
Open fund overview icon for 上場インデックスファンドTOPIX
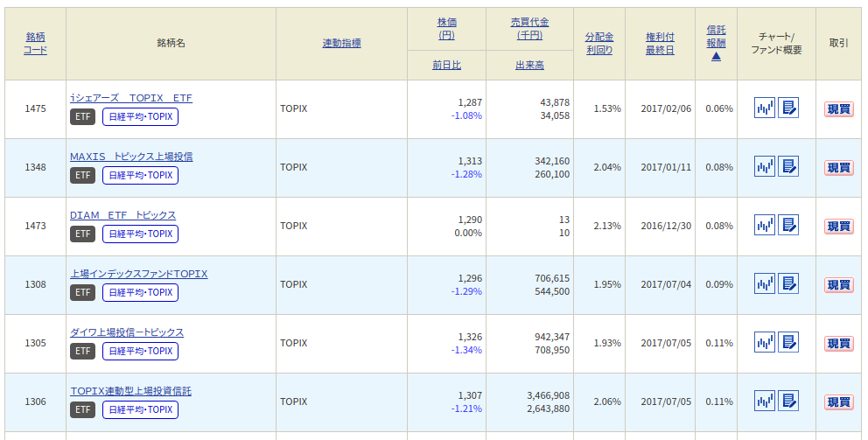pos(788,283)
